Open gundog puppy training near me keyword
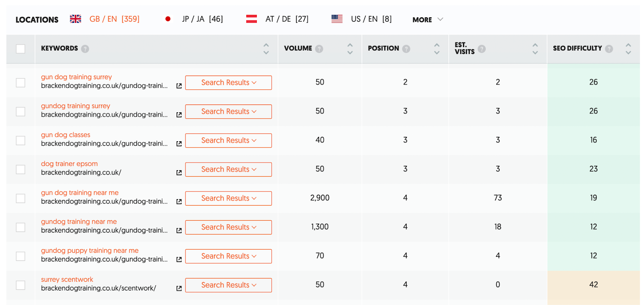This screenshot has width=644, height=305. (x=90, y=251)
